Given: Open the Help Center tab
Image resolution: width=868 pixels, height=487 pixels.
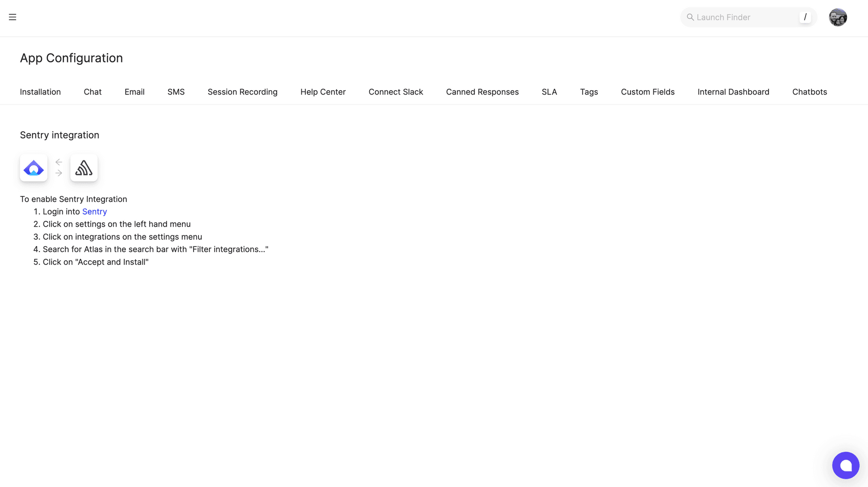Looking at the screenshot, I should click(x=323, y=92).
